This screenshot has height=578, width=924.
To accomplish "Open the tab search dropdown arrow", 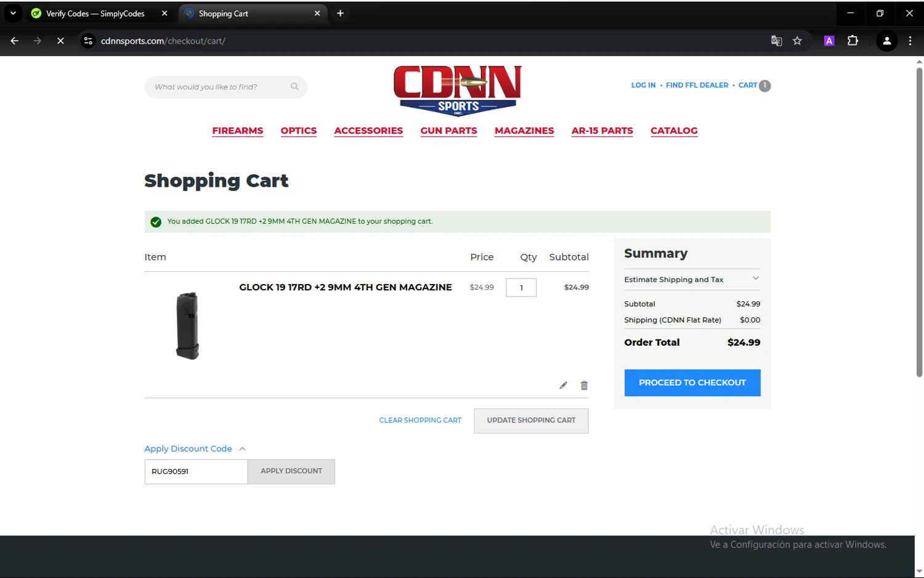I will 13,14.
